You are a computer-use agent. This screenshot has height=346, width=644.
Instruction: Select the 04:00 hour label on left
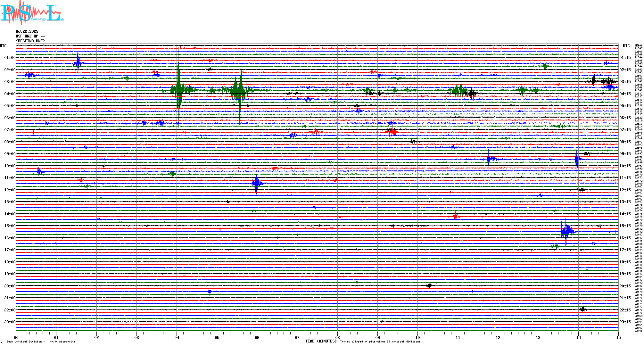tap(10, 94)
